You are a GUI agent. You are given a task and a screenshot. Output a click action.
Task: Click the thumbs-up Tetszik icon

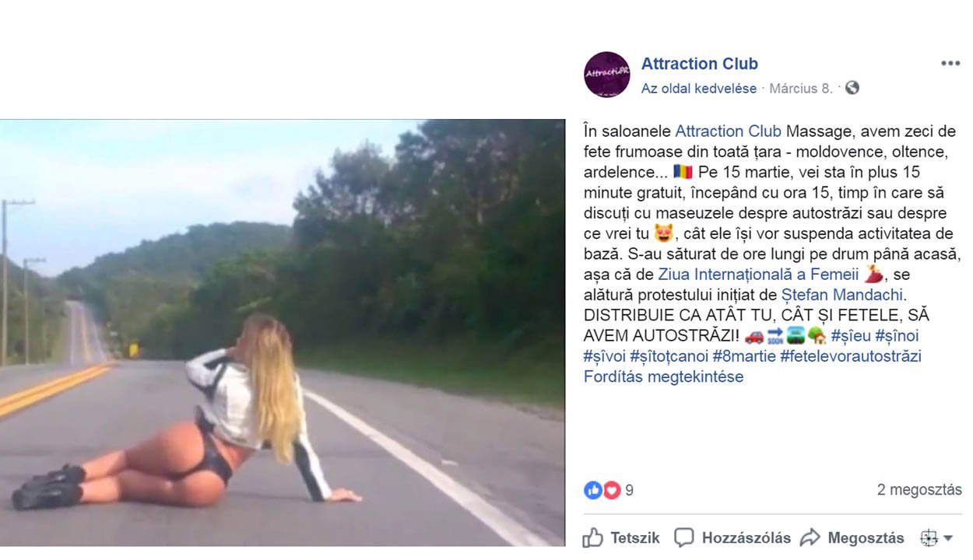[x=593, y=537]
